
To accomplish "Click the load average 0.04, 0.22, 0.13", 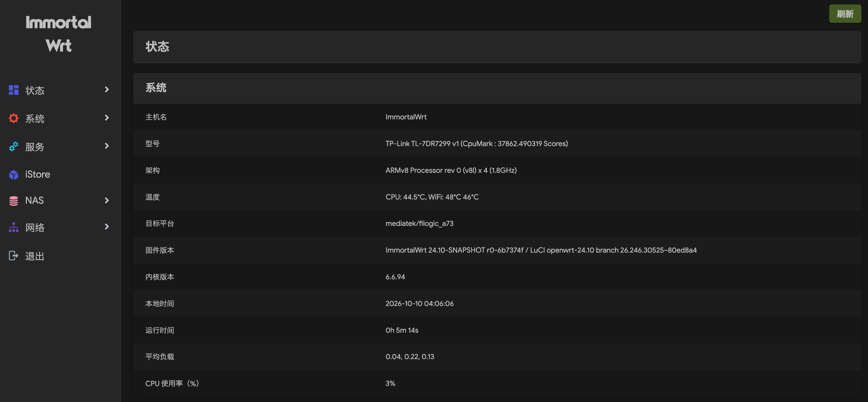I will click(410, 357).
